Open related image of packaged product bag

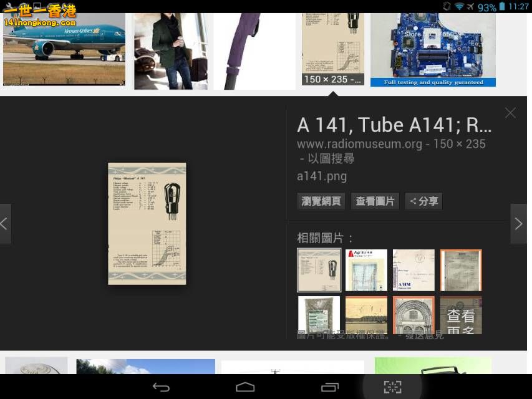(x=319, y=315)
